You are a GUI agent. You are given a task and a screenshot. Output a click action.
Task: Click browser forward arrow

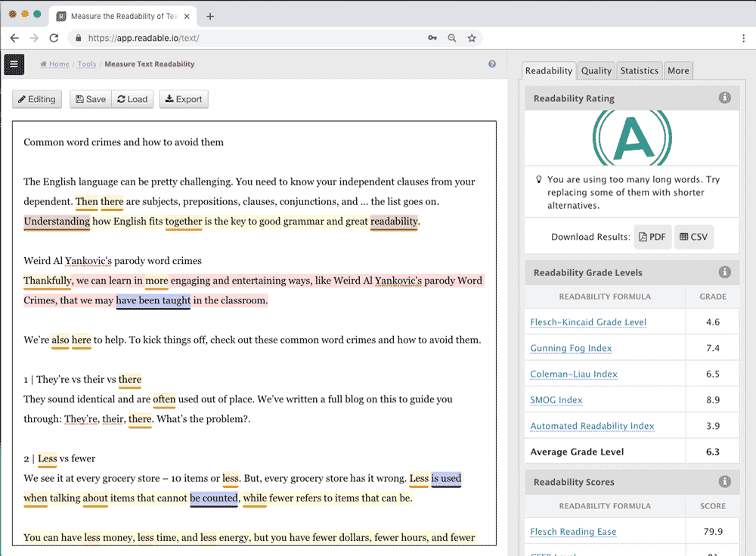coord(34,38)
